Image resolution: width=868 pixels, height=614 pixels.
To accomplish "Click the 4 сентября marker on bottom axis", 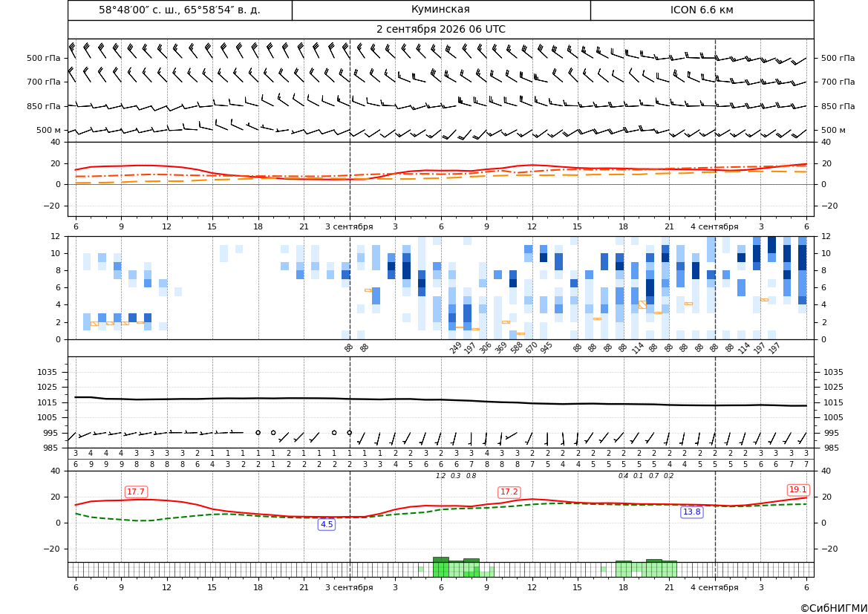I will point(714,587).
